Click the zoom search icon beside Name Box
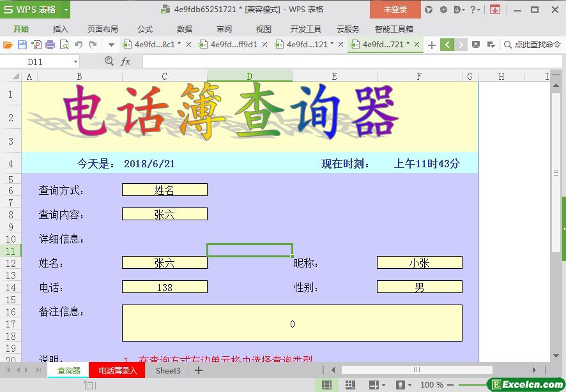The image size is (566, 392). pyautogui.click(x=109, y=61)
